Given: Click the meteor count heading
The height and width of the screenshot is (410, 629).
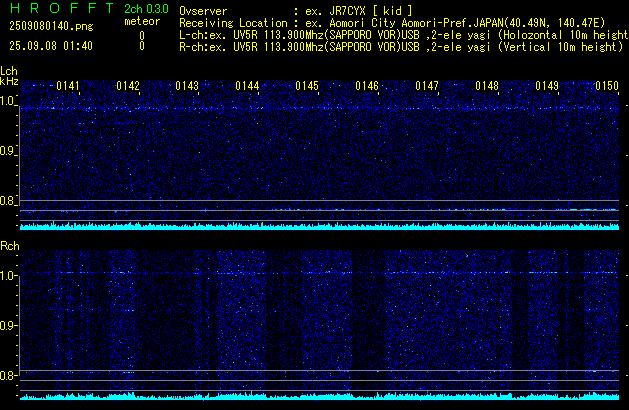Looking at the screenshot, I should pyautogui.click(x=142, y=21).
